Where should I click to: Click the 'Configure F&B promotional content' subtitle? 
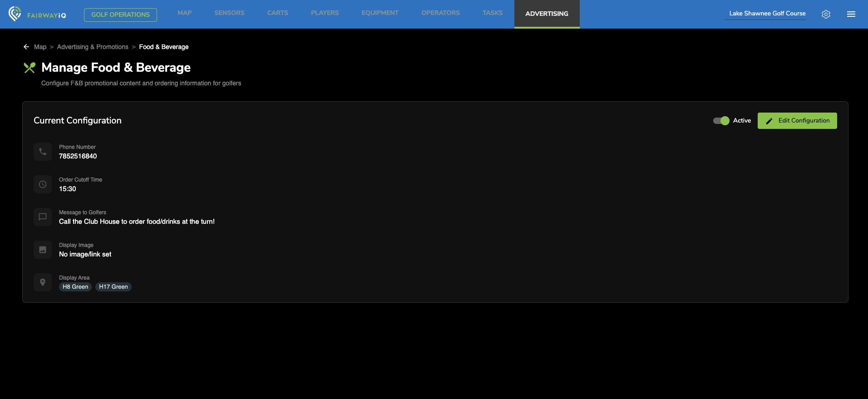[141, 83]
